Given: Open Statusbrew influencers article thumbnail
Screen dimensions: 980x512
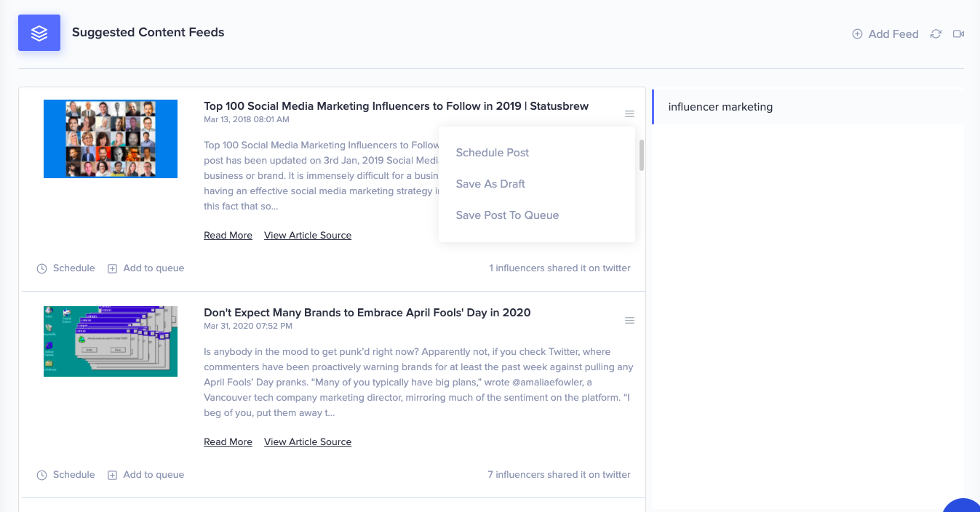Looking at the screenshot, I should (x=111, y=139).
